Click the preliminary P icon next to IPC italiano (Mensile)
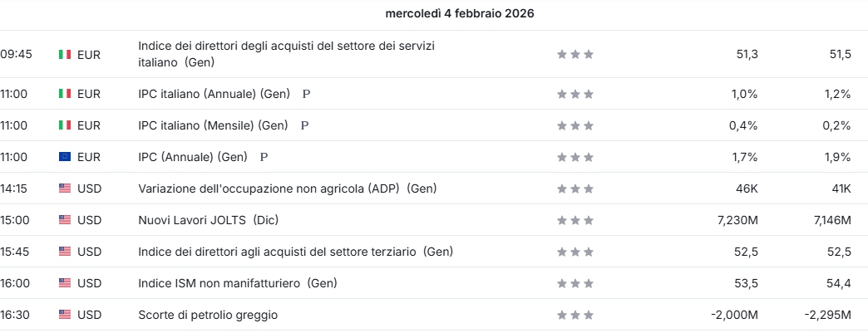The width and height of the screenshot is (868, 333). [304, 126]
